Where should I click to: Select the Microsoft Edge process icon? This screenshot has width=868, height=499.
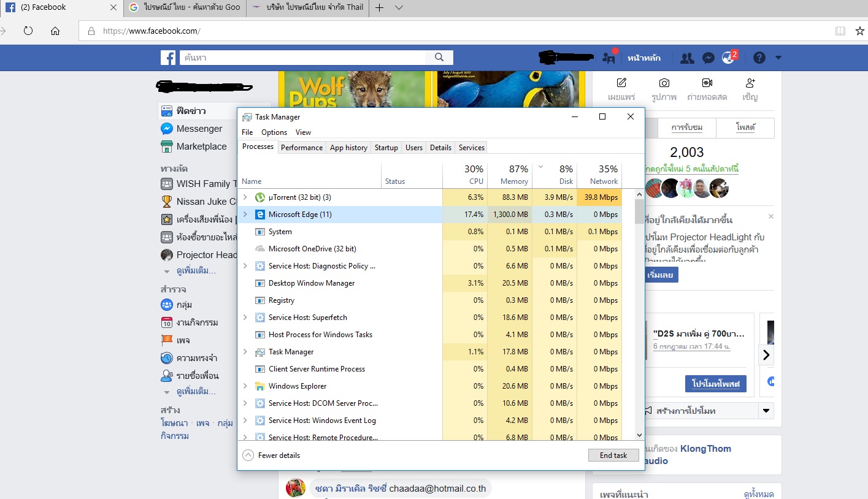pyautogui.click(x=259, y=215)
